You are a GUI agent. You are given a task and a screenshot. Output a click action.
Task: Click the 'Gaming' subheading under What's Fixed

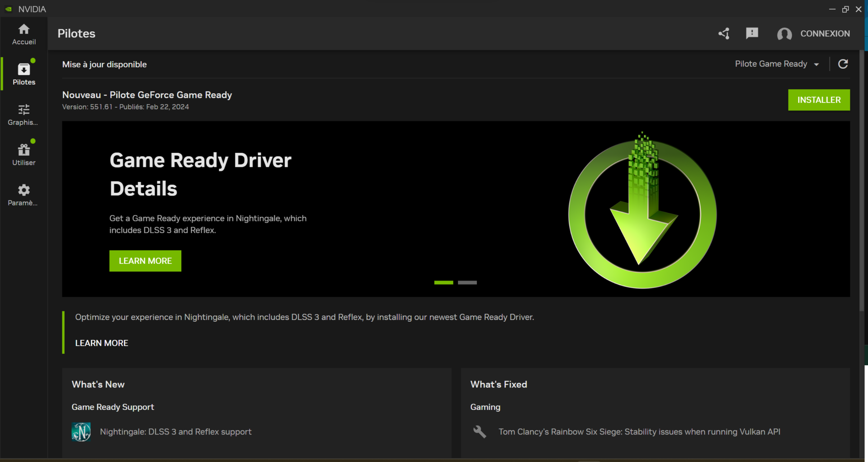(485, 407)
